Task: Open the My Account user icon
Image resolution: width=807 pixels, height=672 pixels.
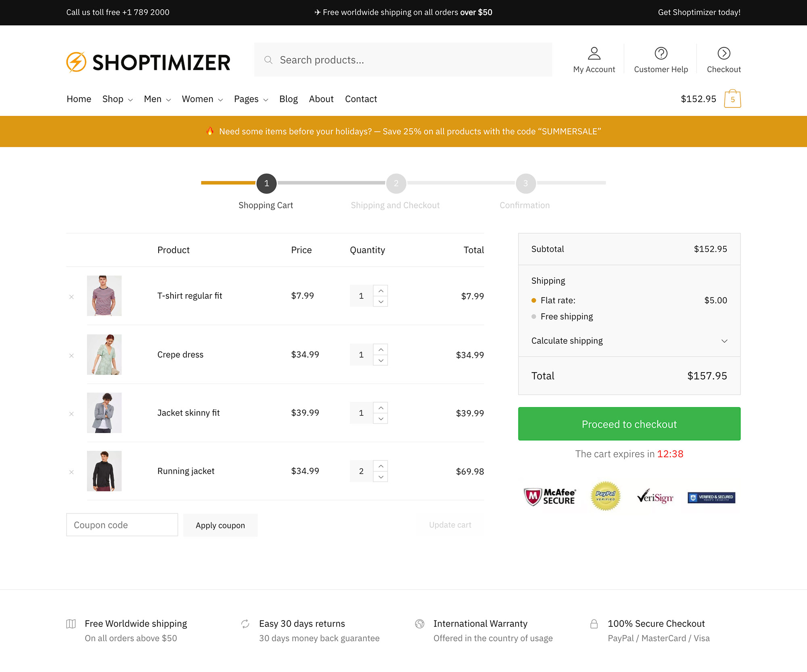Action: tap(594, 53)
